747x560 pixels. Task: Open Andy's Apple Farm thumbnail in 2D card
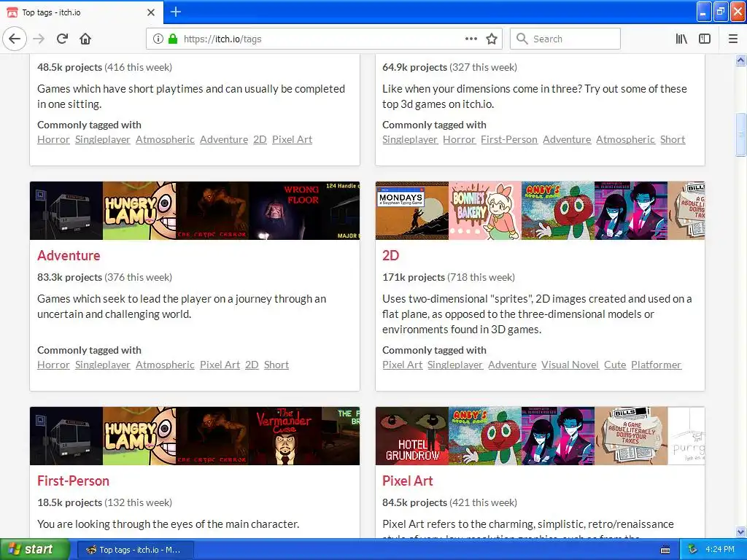(558, 211)
